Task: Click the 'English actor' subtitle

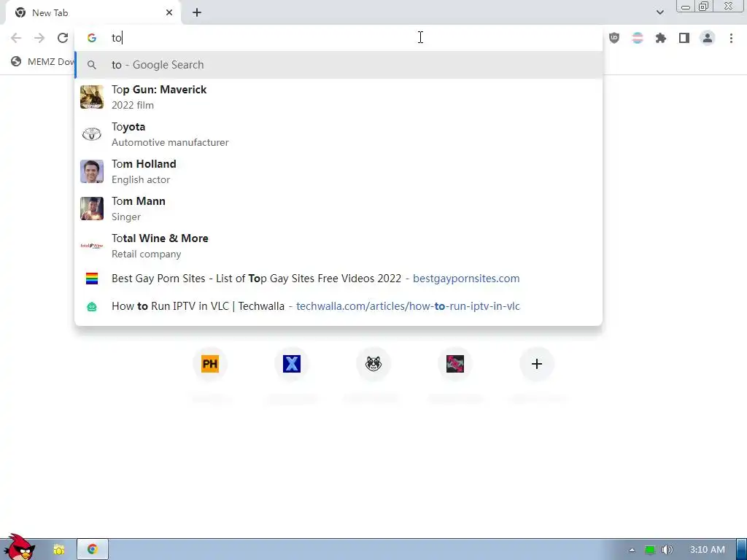Action: click(141, 179)
